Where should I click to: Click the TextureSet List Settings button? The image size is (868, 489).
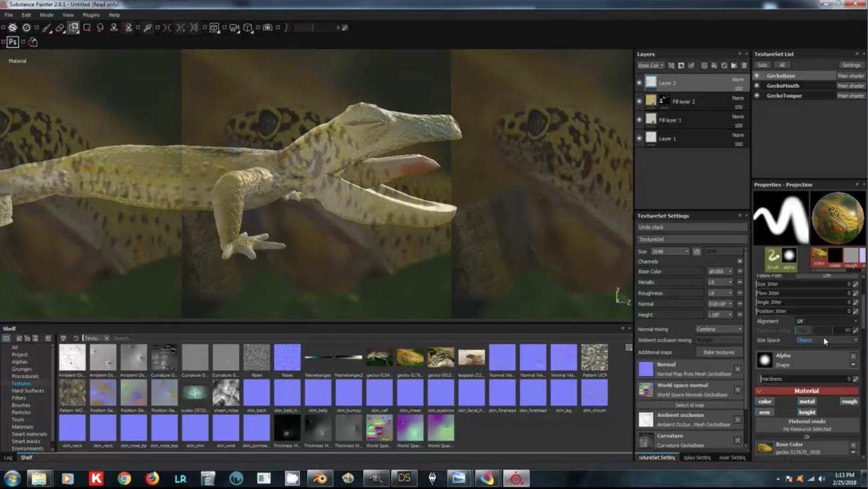pos(851,65)
